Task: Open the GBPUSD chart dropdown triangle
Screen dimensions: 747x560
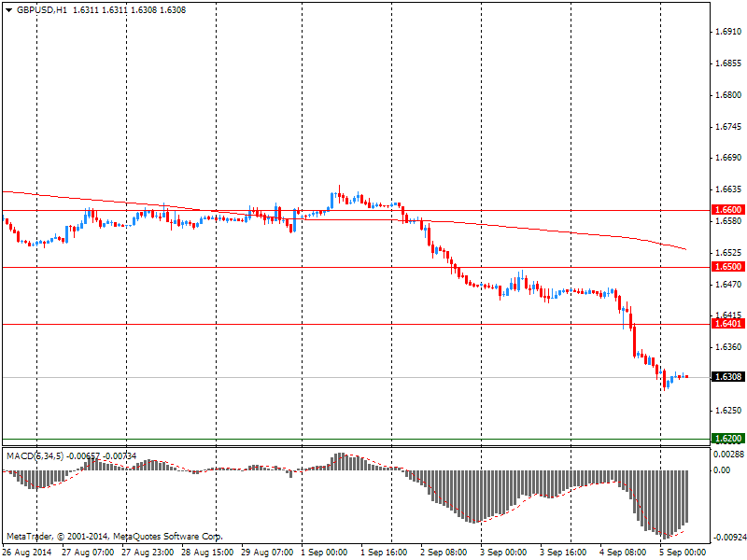Action: click(8, 10)
